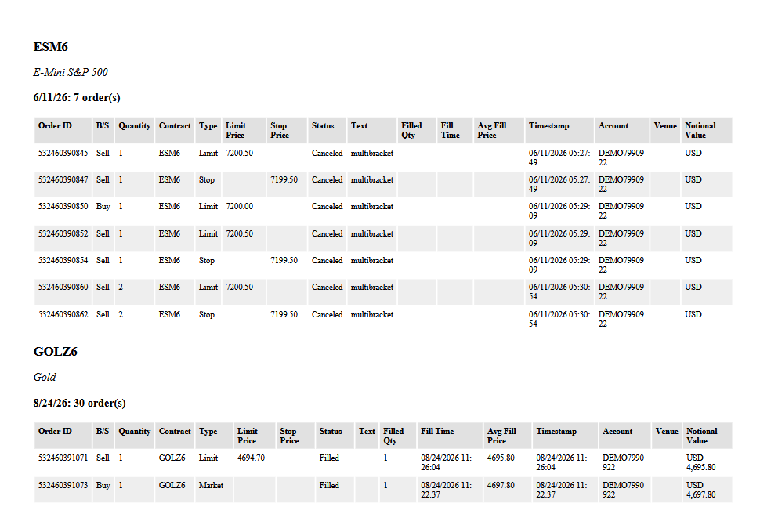Click Fill Time 08/24/2026 11:26:04 cell
The height and width of the screenshot is (532, 760).
tap(446, 463)
